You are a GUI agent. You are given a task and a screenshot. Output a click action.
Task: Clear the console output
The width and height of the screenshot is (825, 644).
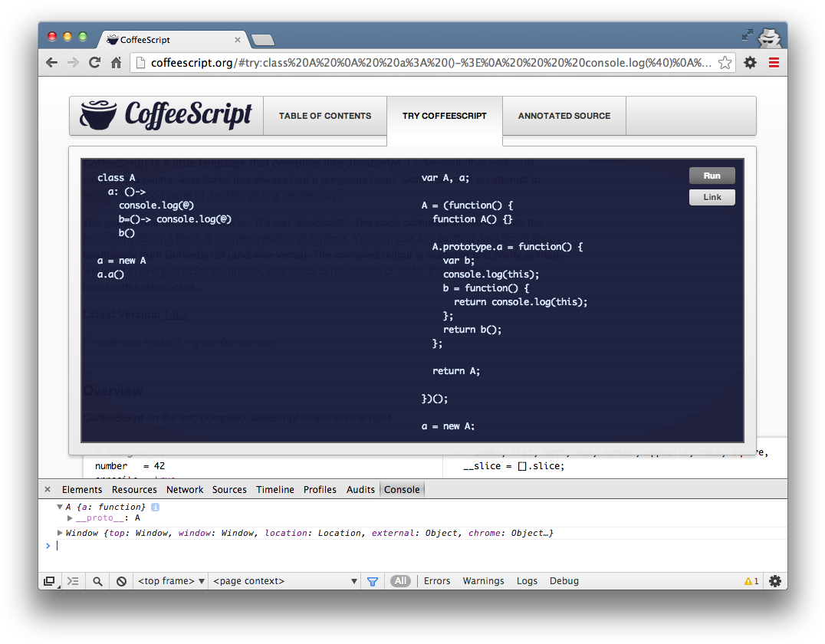[x=121, y=580]
